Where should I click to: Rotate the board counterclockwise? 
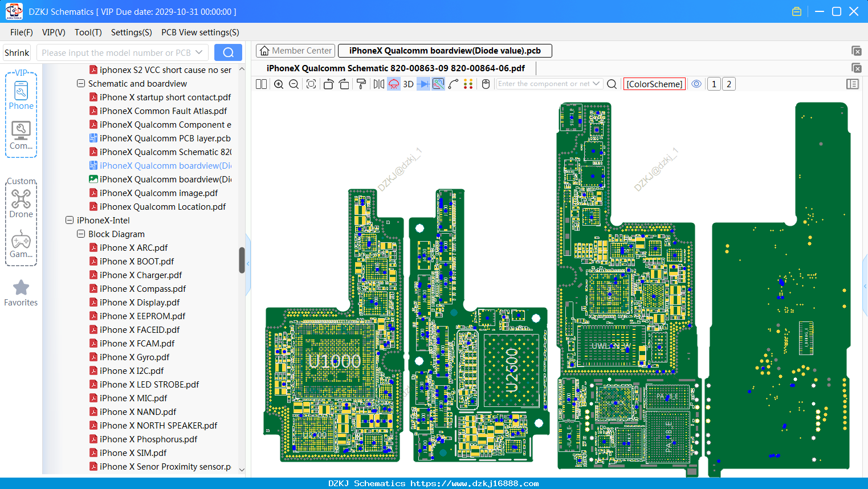coord(328,84)
